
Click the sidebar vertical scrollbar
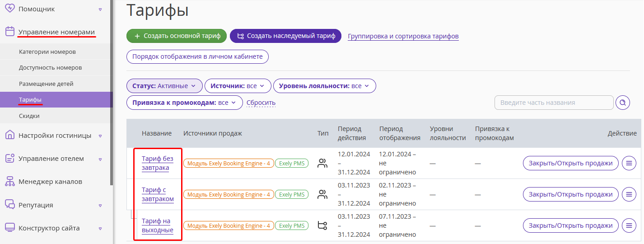point(112,93)
